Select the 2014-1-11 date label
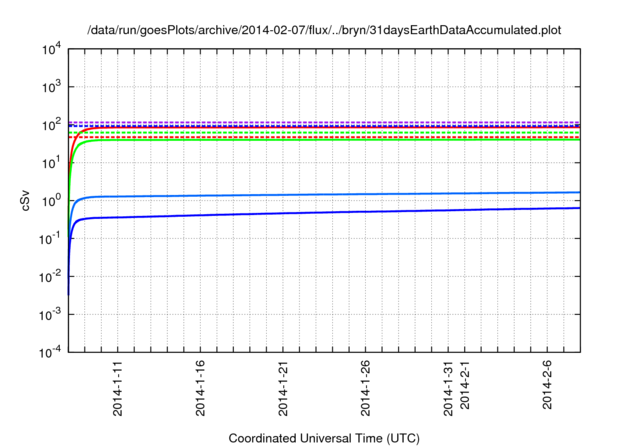 pos(118,388)
